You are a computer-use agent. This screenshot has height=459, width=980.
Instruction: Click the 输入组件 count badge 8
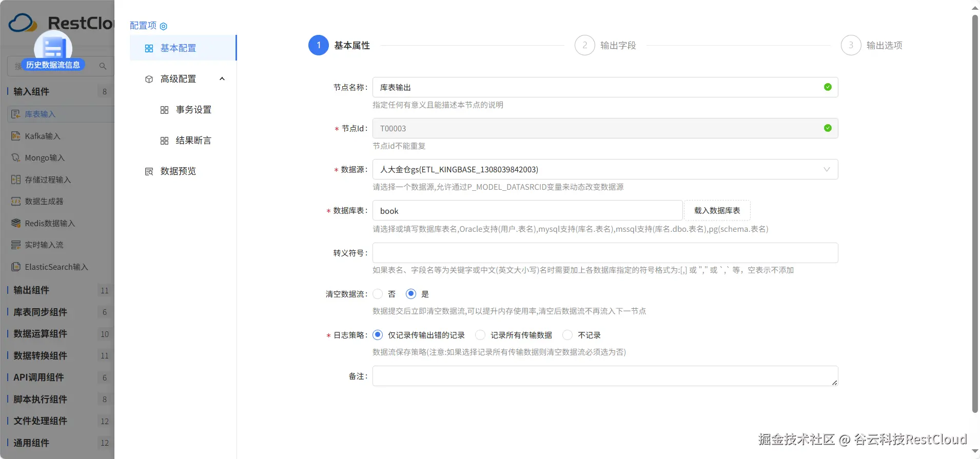pos(105,91)
